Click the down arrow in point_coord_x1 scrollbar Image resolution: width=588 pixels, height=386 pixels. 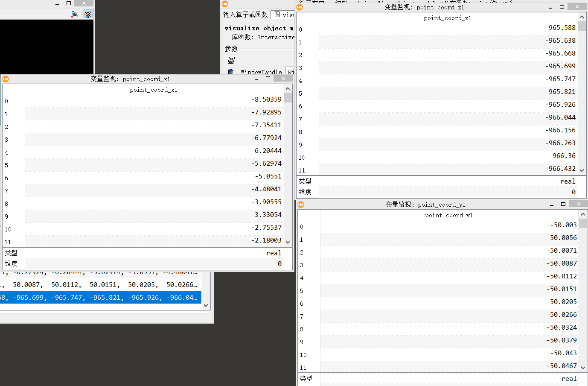pyautogui.click(x=288, y=242)
